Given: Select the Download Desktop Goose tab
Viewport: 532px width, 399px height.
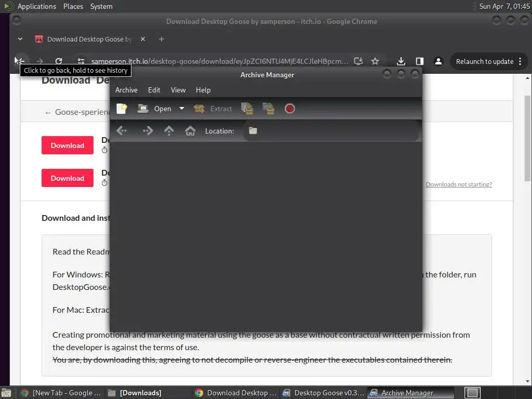Looking at the screenshot, I should [x=89, y=39].
